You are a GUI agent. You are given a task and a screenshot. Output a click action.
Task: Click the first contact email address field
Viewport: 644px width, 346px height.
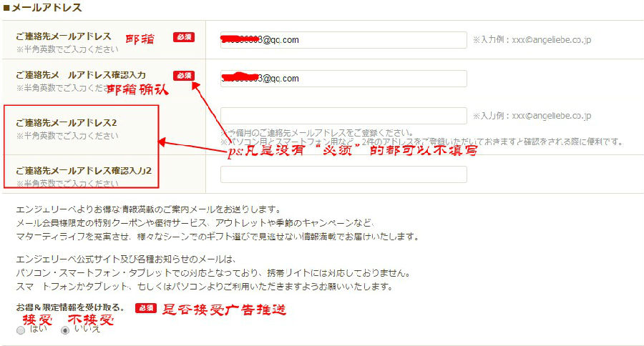click(x=343, y=40)
